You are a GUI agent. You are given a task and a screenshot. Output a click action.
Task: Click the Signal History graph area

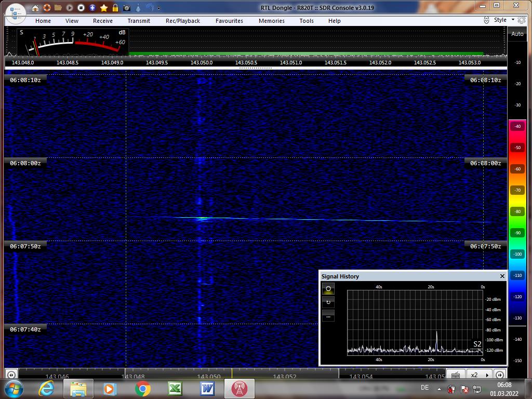[x=415, y=323]
